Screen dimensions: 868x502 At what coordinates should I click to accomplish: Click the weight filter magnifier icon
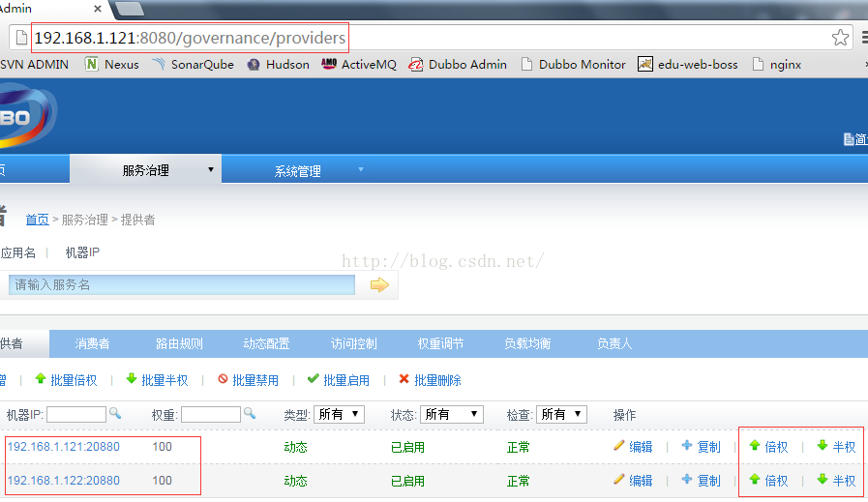coord(250,413)
